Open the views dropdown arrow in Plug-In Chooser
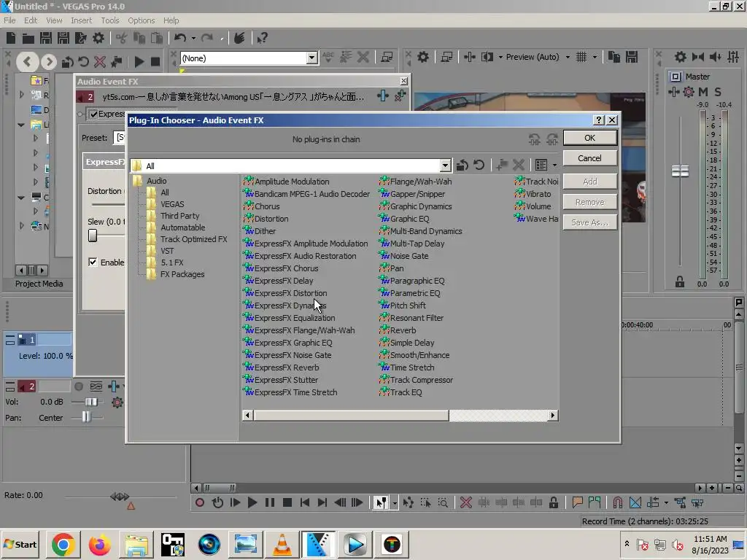This screenshot has width=747, height=560. (x=554, y=166)
